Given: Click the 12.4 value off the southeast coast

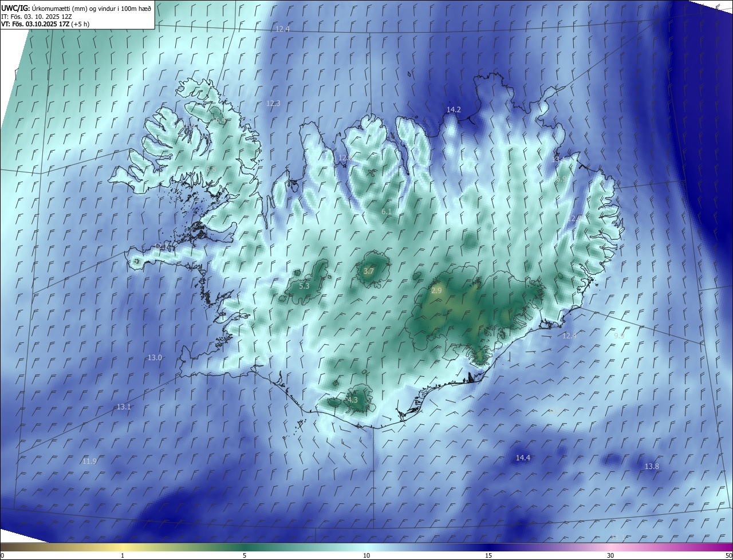Looking at the screenshot, I should (569, 336).
